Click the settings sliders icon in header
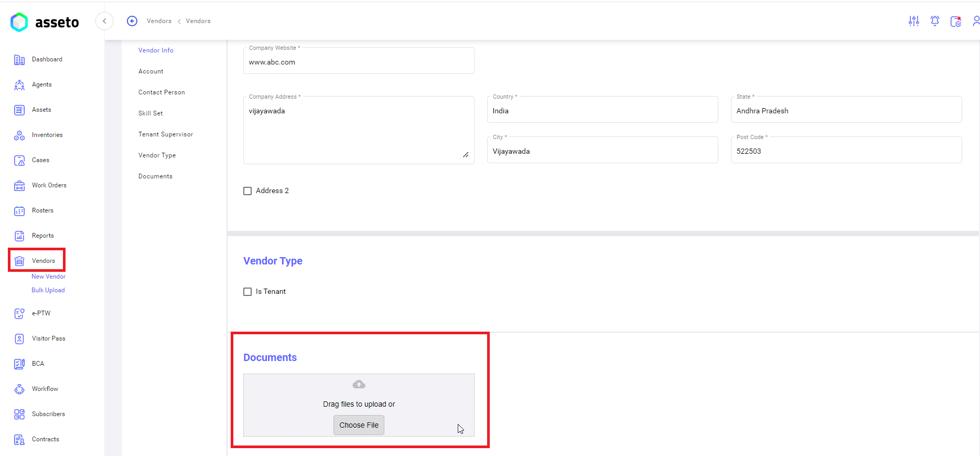 click(914, 21)
